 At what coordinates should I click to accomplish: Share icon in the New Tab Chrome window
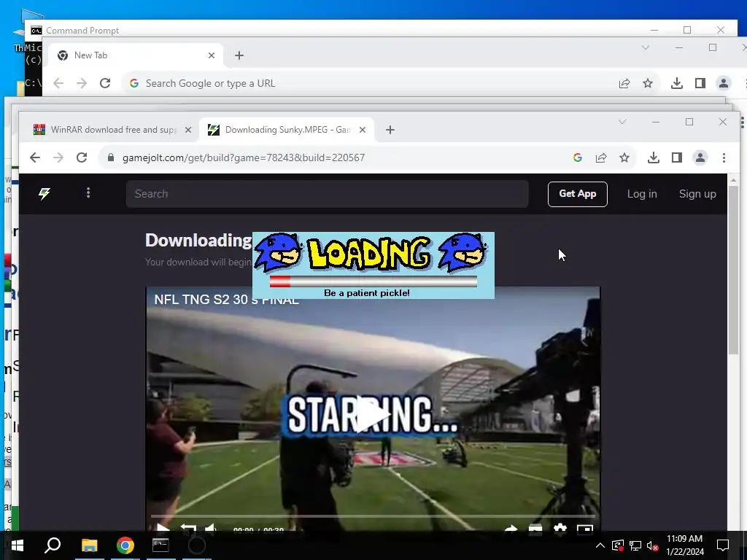tap(624, 83)
